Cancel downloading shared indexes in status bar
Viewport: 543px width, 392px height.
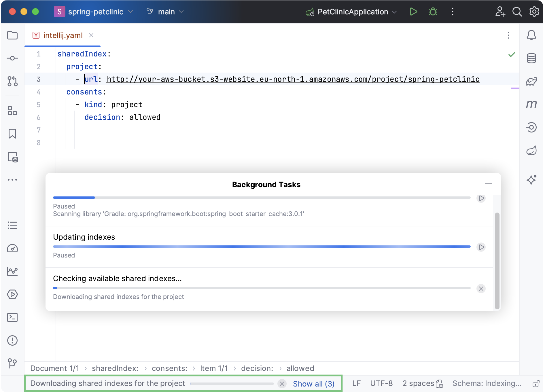coord(282,383)
